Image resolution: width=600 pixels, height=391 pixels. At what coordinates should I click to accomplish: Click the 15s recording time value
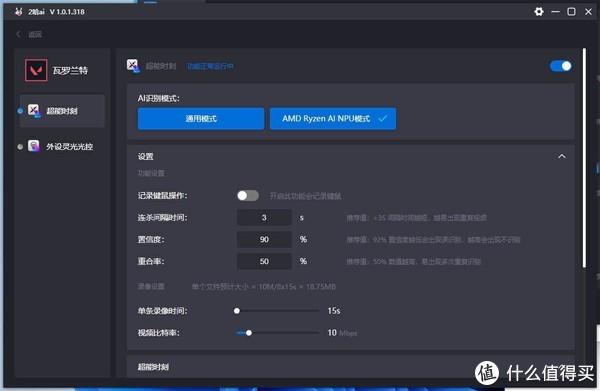(334, 311)
